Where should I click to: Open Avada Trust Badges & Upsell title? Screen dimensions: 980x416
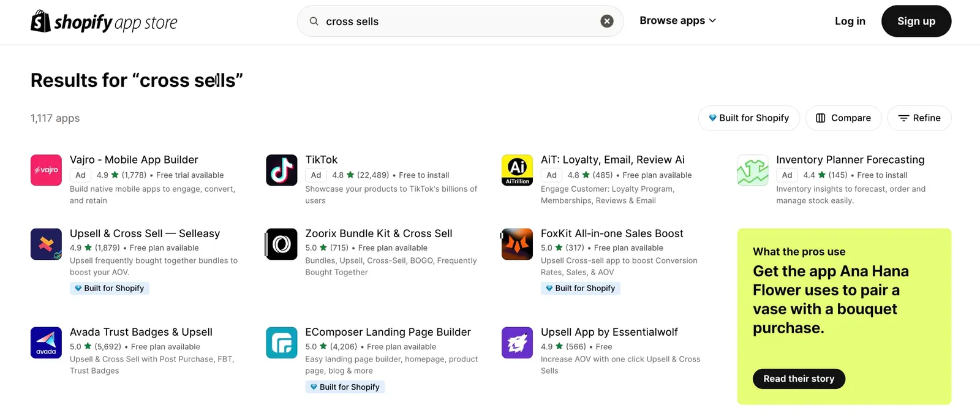point(141,332)
